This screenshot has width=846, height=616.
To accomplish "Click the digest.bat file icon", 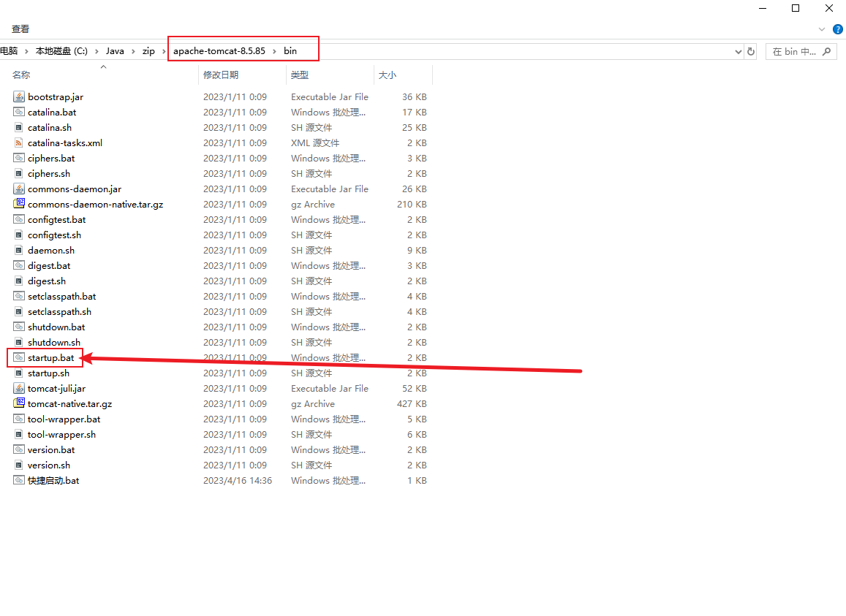I will [19, 265].
